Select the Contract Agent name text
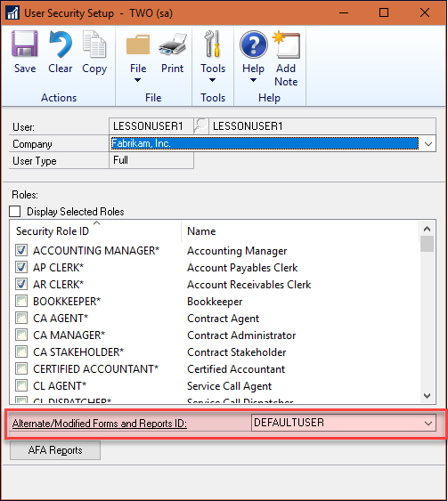448x501 pixels. (224, 319)
